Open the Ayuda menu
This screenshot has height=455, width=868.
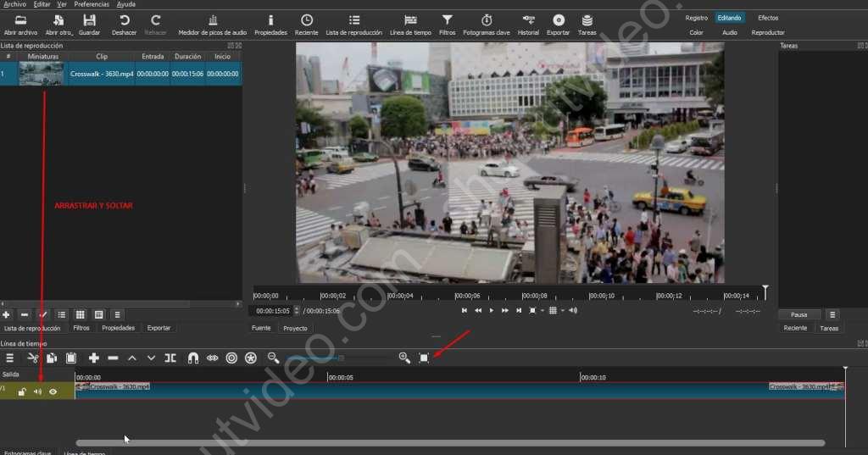coord(125,4)
